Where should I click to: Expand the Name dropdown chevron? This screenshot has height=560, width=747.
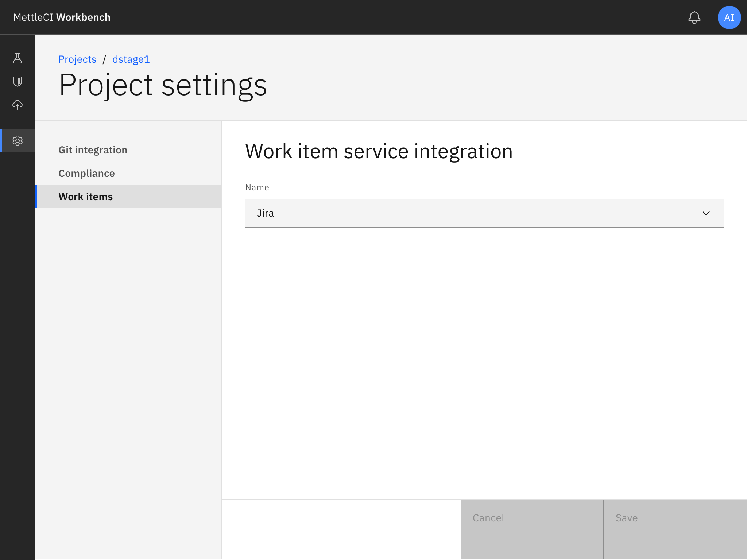[x=706, y=213]
